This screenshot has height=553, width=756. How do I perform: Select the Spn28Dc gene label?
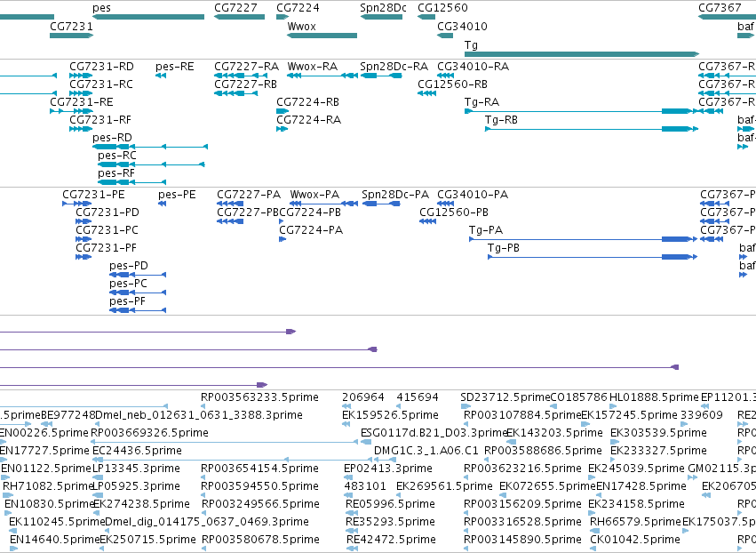click(x=383, y=8)
